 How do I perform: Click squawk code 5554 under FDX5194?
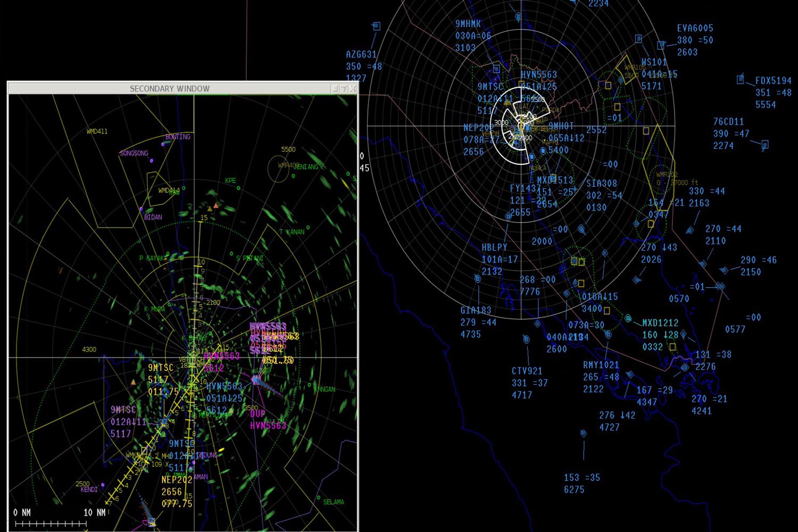click(x=766, y=105)
